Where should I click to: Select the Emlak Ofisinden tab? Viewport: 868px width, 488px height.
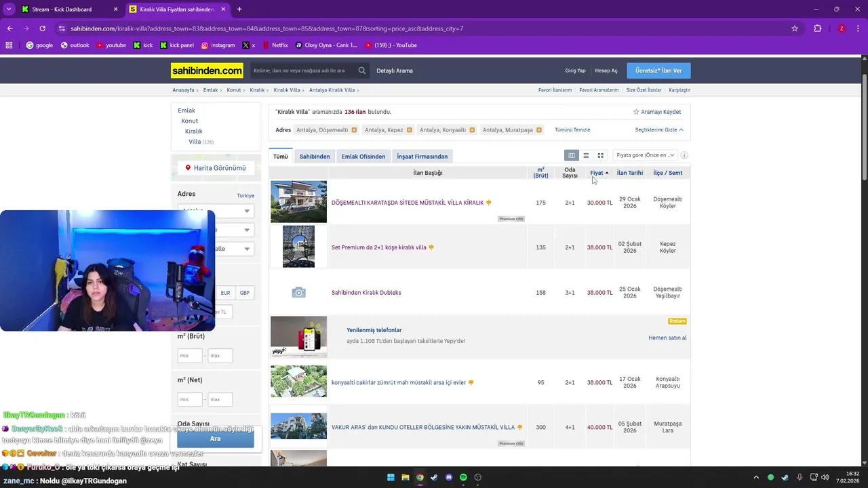tap(363, 157)
